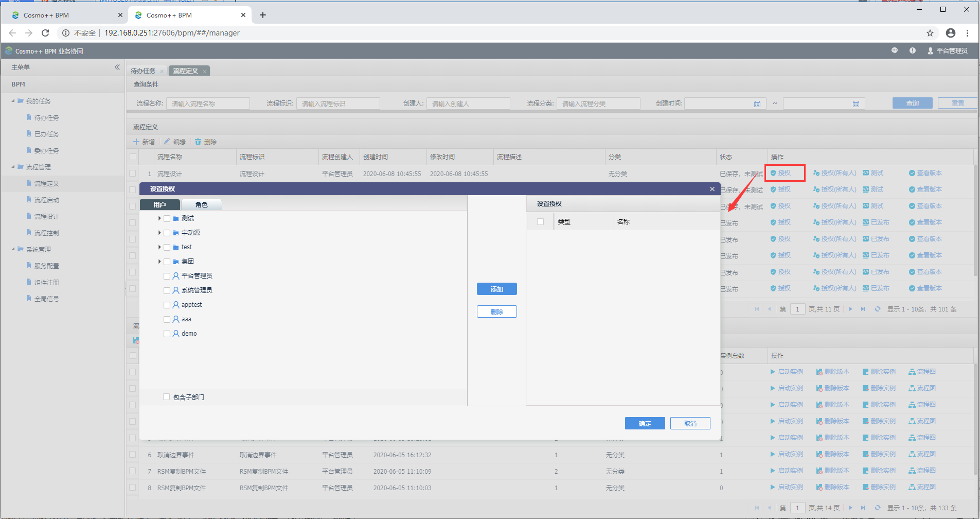
Task: Open start-date calendar picker icon
Action: coord(757,104)
